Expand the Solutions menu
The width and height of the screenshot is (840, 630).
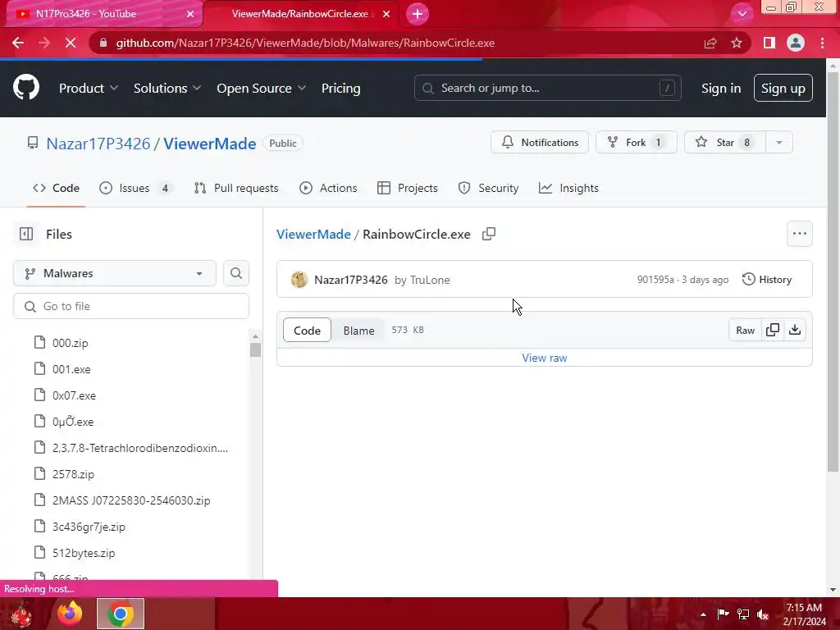click(167, 89)
